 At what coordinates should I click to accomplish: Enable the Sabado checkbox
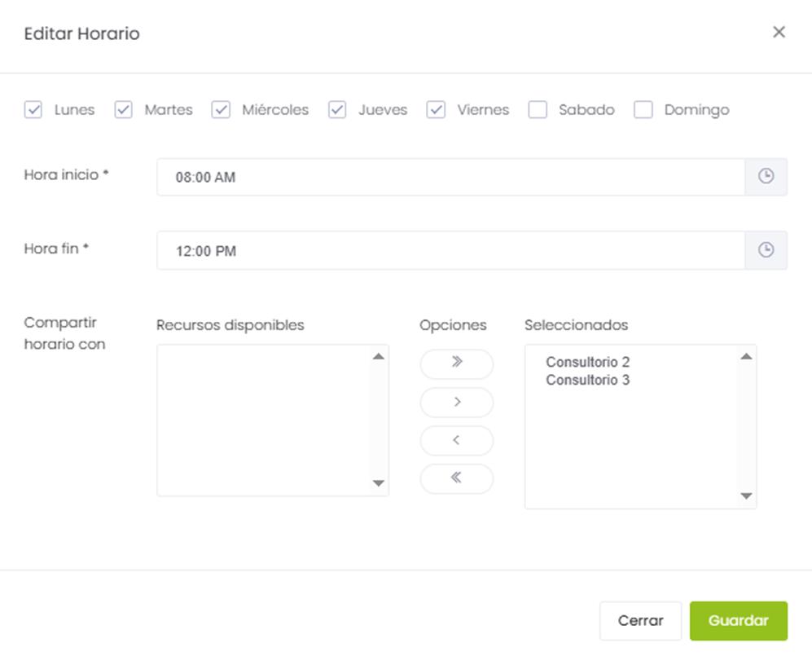(x=538, y=110)
